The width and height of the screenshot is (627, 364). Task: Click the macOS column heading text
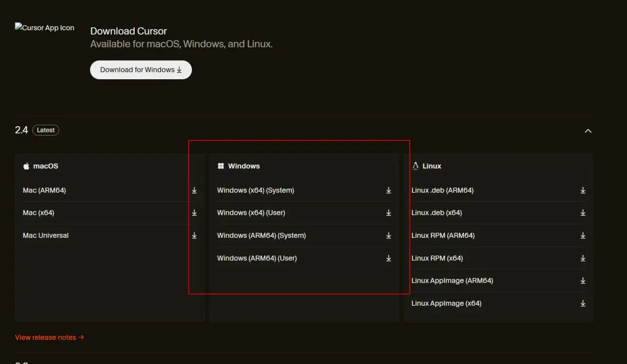point(46,166)
